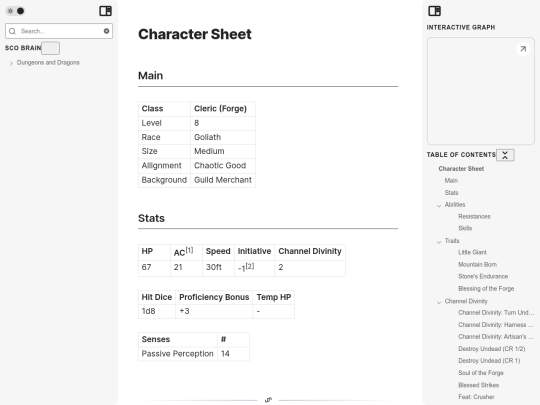
Task: Select the Hit Dice value 1d8
Action: 157,311
